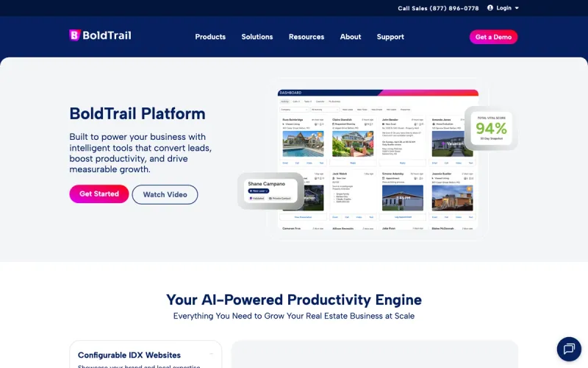Open the Products menu

pyautogui.click(x=210, y=37)
